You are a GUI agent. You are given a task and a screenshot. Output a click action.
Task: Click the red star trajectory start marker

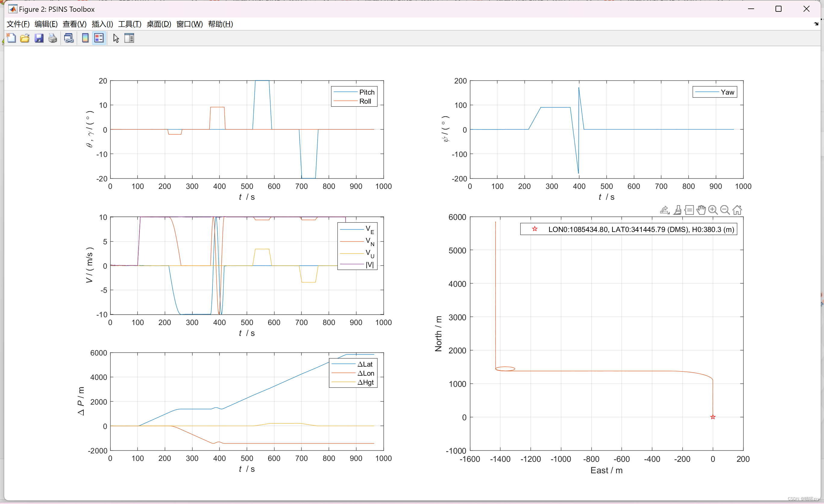(713, 417)
